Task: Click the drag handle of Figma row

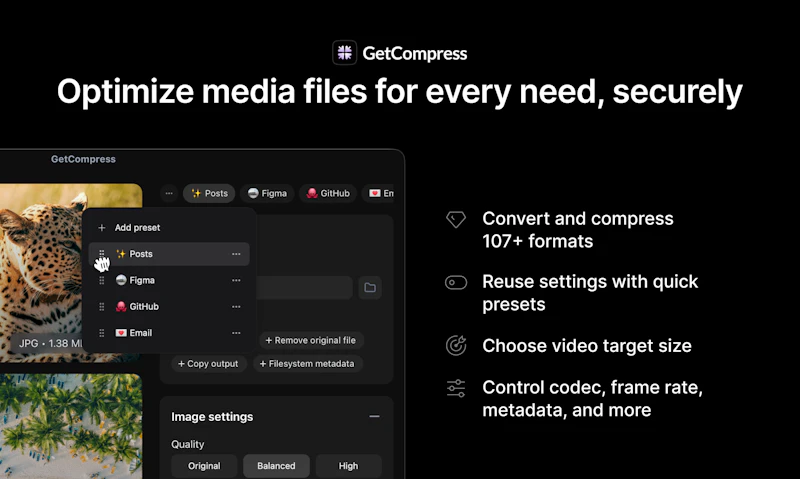Action: [102, 280]
